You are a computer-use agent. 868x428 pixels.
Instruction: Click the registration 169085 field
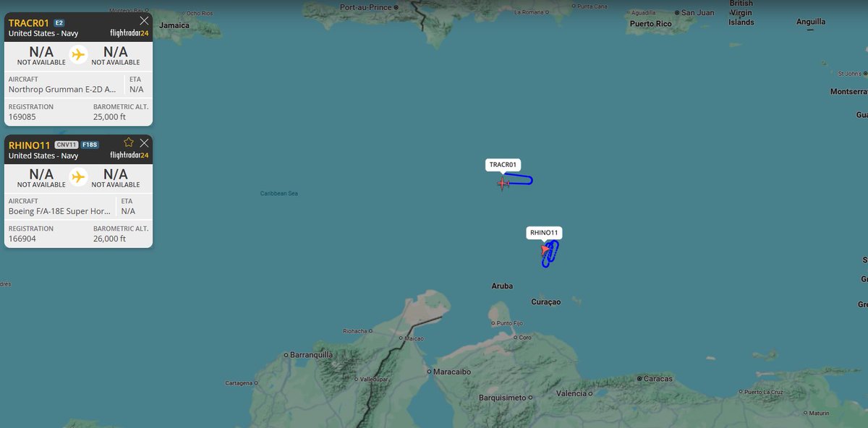pos(22,116)
